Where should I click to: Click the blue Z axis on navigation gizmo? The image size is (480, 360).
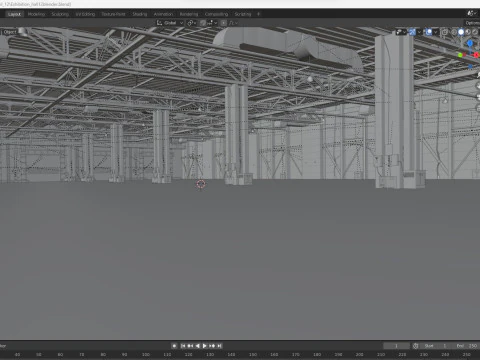(470, 43)
